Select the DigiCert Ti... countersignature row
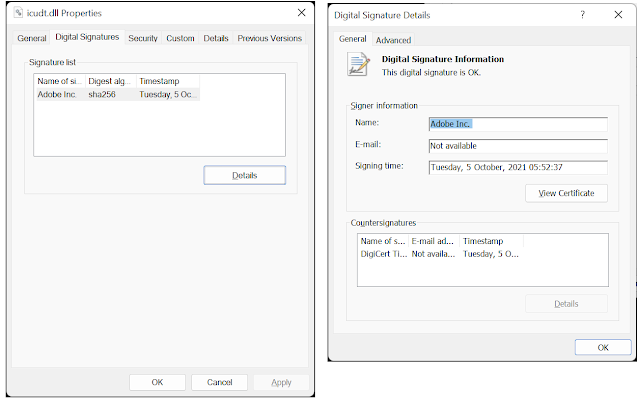The height and width of the screenshot is (400, 638). tap(440, 254)
